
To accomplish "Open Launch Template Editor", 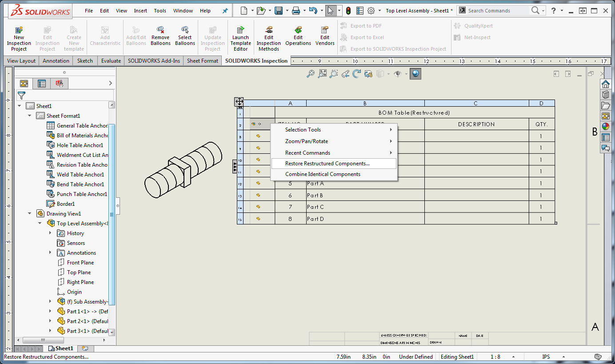I will click(x=240, y=38).
